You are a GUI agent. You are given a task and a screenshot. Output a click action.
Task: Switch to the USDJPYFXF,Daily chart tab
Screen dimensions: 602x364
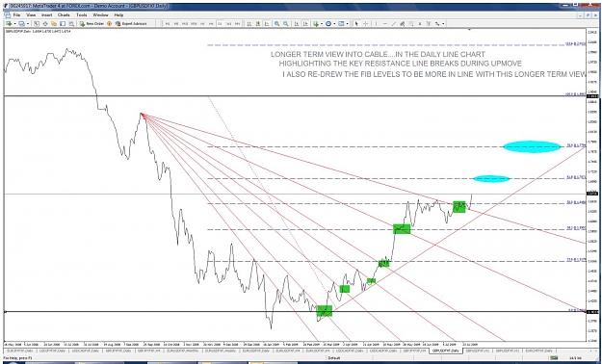53,351
